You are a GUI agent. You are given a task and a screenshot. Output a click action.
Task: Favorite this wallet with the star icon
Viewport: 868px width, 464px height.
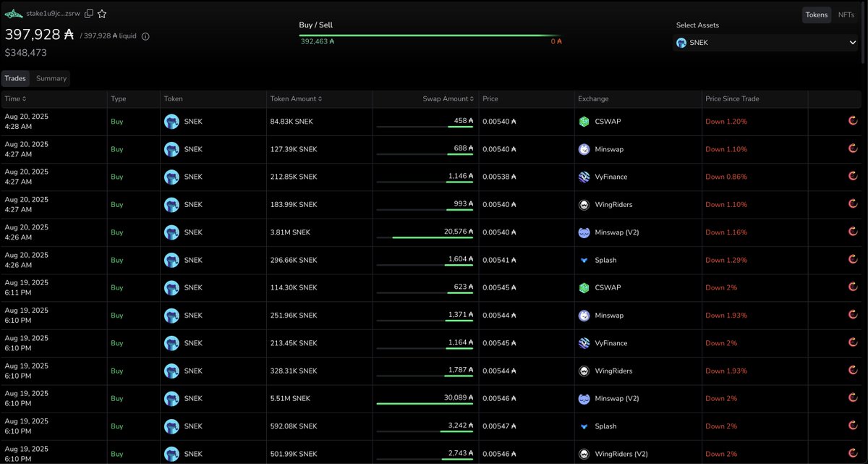pyautogui.click(x=102, y=14)
